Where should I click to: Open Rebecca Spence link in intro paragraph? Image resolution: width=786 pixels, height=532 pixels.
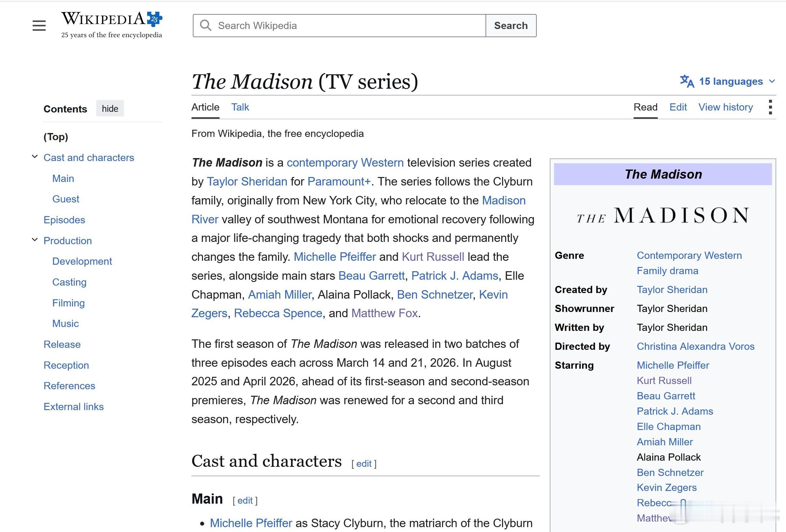tap(278, 313)
